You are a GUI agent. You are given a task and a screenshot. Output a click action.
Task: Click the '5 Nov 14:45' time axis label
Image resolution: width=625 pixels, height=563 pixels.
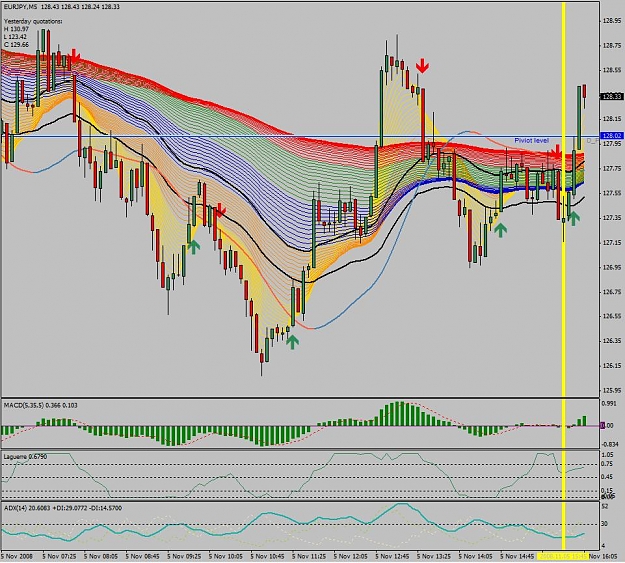click(517, 556)
